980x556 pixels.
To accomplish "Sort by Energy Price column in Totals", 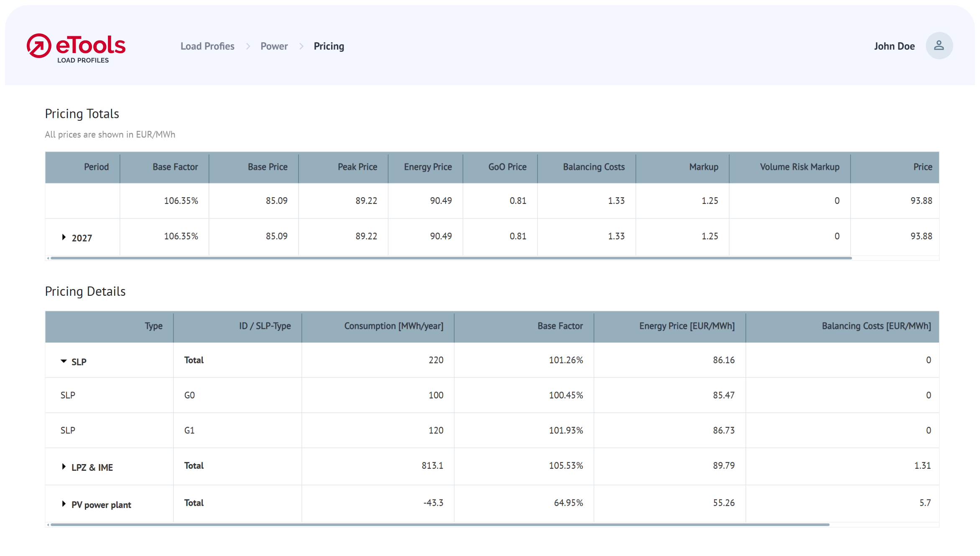I will (427, 167).
